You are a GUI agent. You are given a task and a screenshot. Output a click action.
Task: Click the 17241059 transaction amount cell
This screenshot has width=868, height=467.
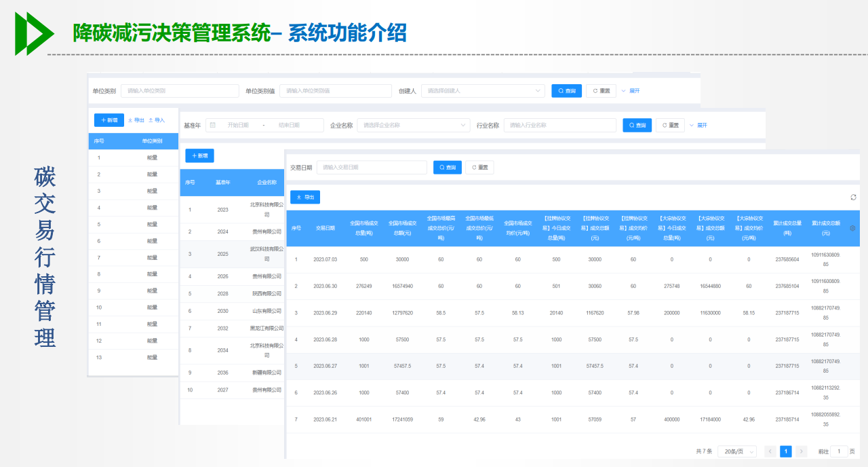coord(403,419)
